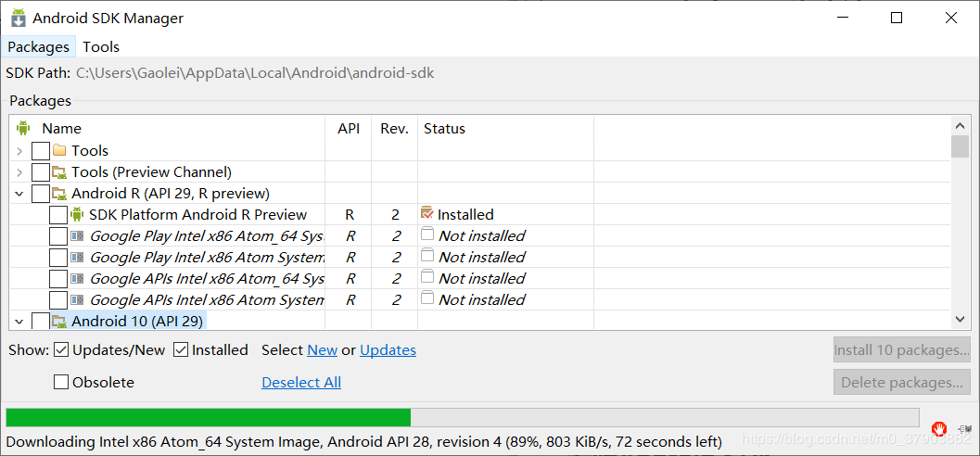Click the SDK Platform Android R Preview icon
Image resolution: width=980 pixels, height=456 pixels.
[77, 214]
